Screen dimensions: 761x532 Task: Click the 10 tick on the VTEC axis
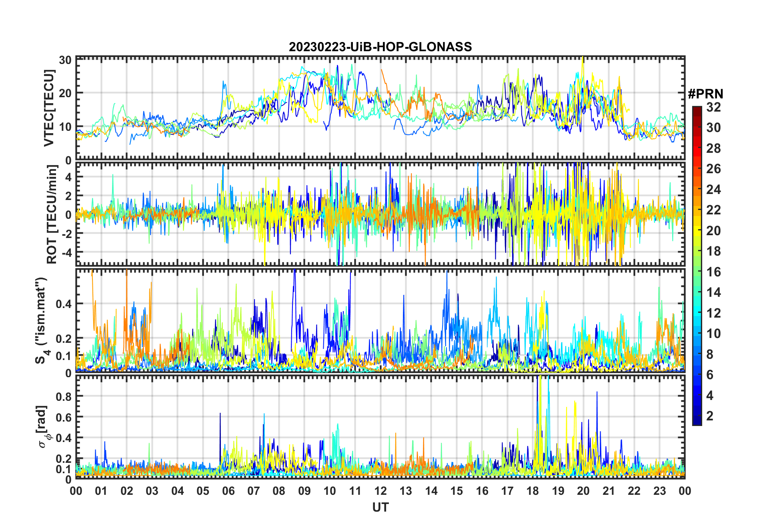point(65,127)
